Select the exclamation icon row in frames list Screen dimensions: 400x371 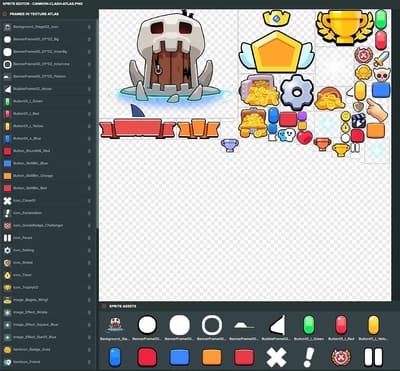47,213
